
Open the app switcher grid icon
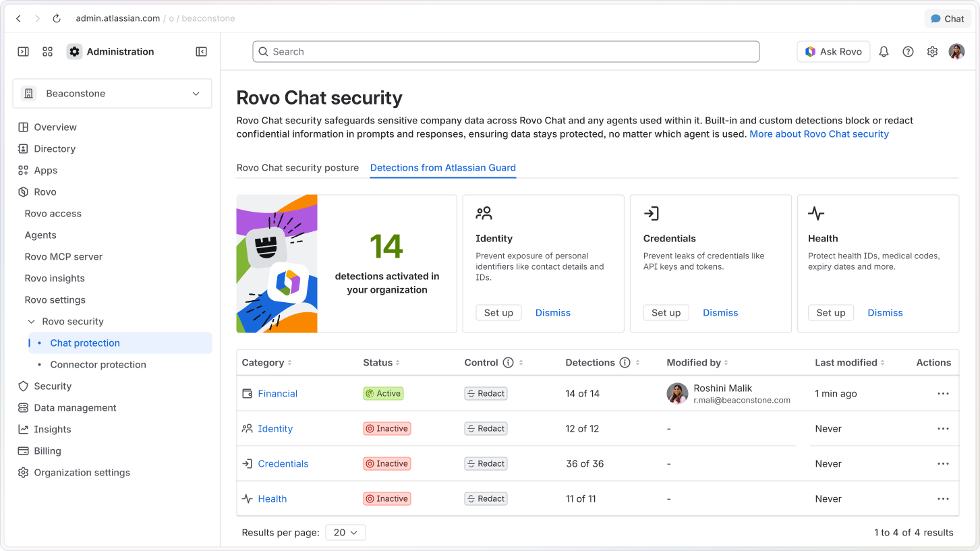pyautogui.click(x=47, y=52)
